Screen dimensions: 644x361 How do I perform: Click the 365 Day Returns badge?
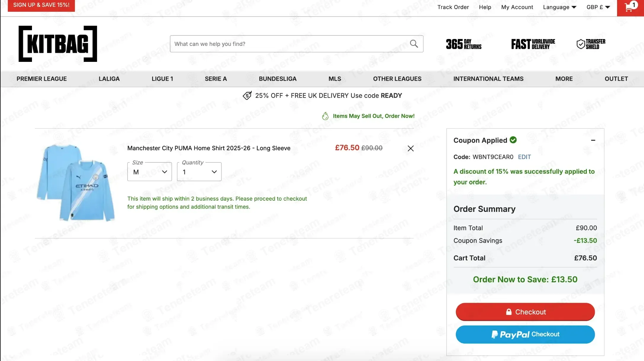(x=463, y=44)
